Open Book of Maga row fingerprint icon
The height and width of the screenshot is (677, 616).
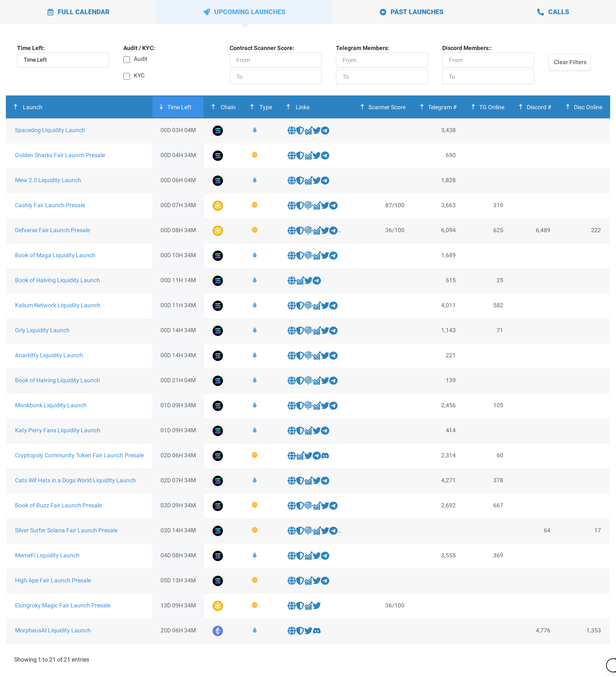coord(308,256)
